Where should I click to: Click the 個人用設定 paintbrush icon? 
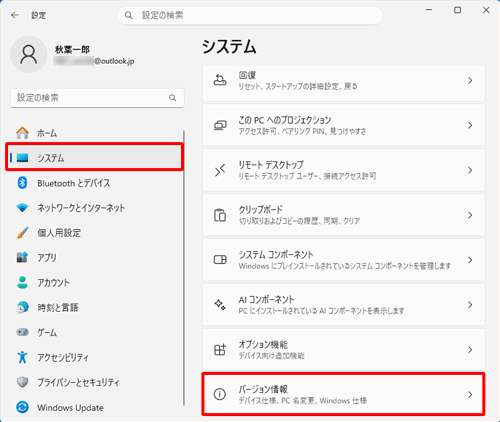22,233
